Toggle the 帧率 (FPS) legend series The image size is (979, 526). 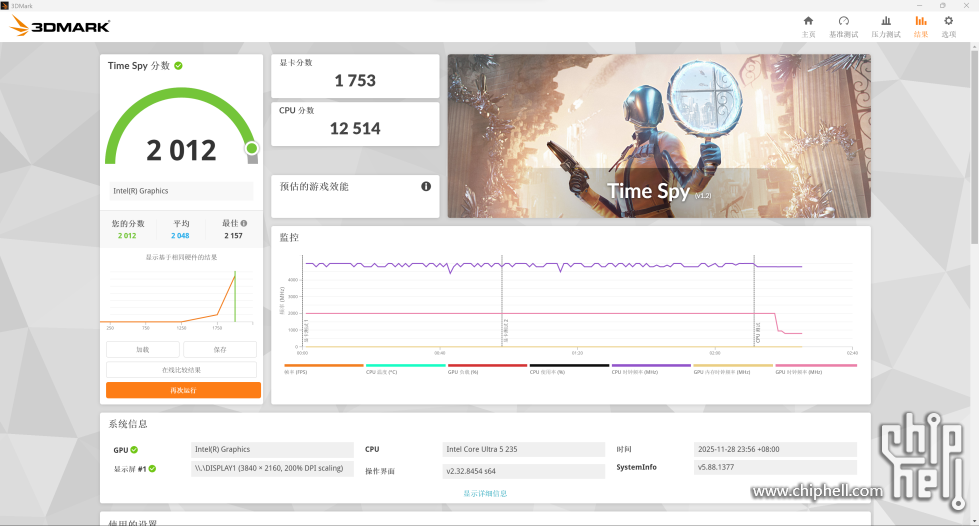tap(323, 370)
